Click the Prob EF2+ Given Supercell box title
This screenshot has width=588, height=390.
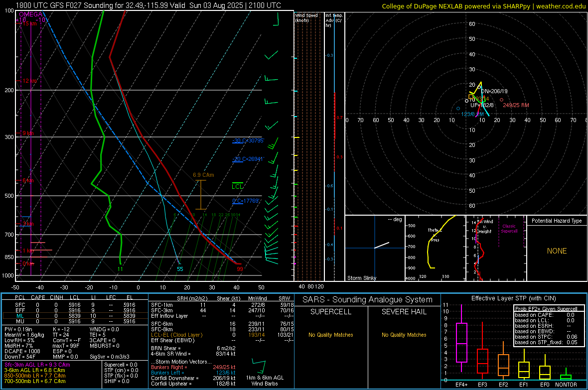click(546, 309)
